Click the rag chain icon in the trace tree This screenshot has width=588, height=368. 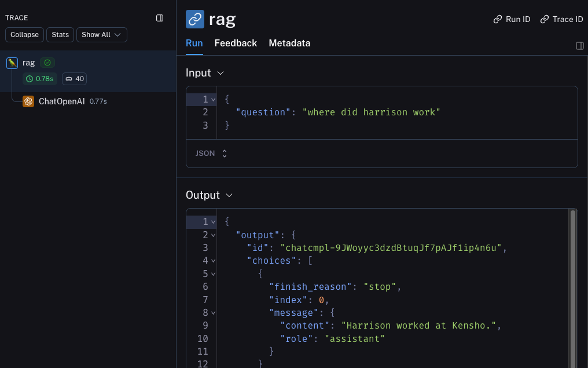(x=12, y=63)
